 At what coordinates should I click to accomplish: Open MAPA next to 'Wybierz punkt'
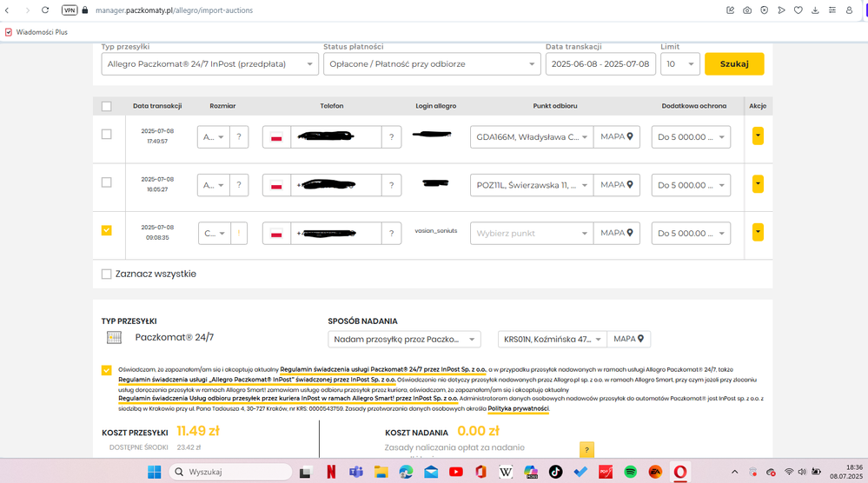[617, 233]
